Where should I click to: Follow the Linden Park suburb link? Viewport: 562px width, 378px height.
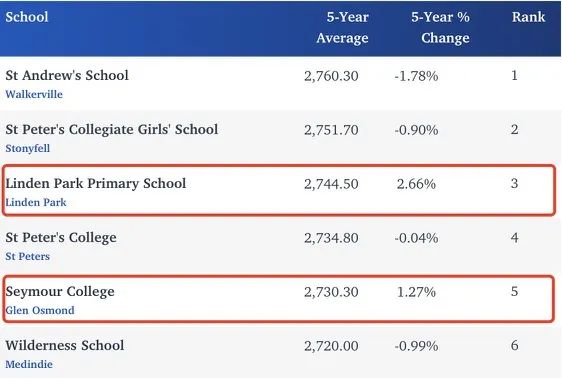36,202
